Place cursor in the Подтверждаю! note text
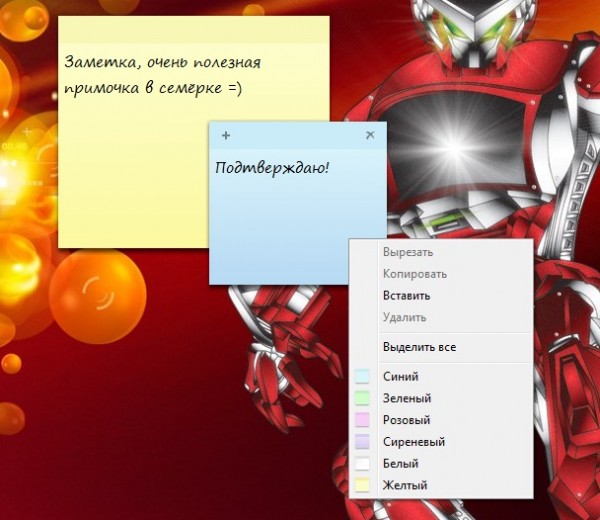Viewport: 600px width, 520px height. coord(272,169)
